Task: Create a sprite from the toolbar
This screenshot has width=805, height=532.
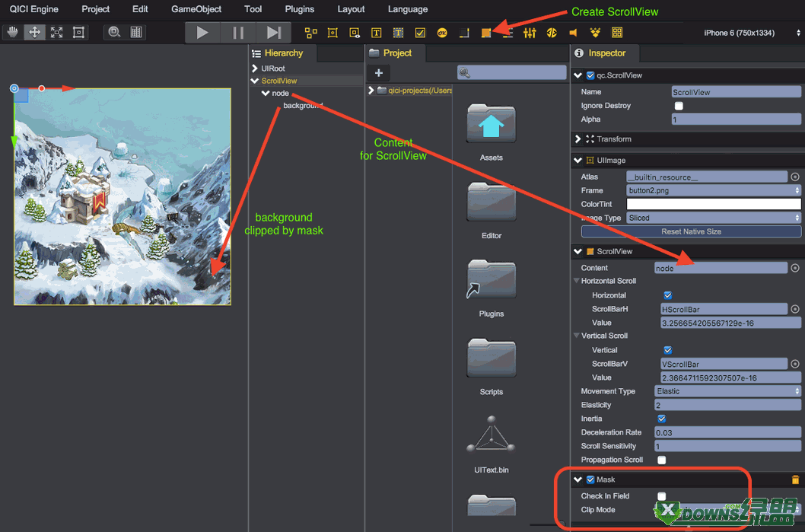Action: pyautogui.click(x=355, y=33)
